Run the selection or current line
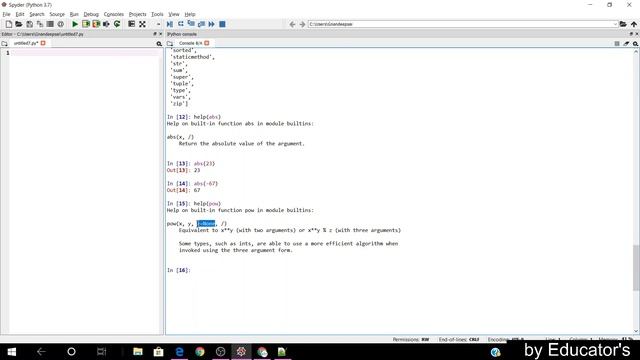Viewport: 640px width, 360px height. 107,24
